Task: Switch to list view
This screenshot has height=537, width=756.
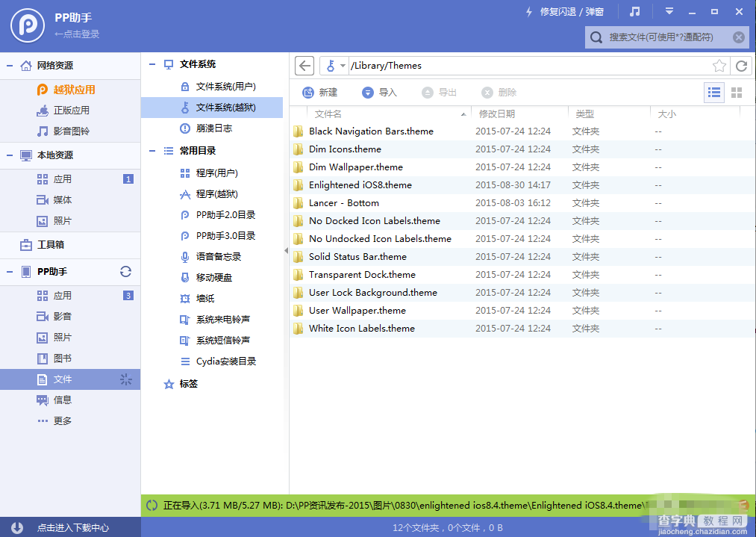Action: point(714,93)
